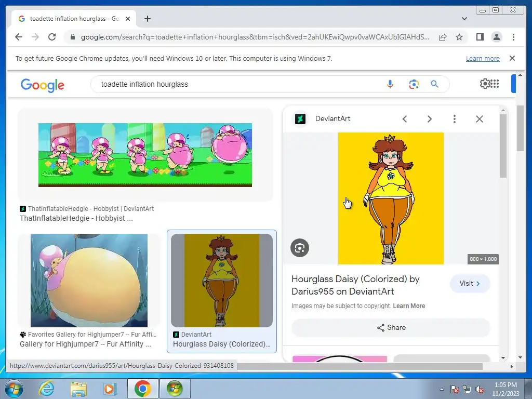Open ThatInflatableHedgie - Hobbyist result caption
Screen dimensions: 532x399
click(76, 218)
